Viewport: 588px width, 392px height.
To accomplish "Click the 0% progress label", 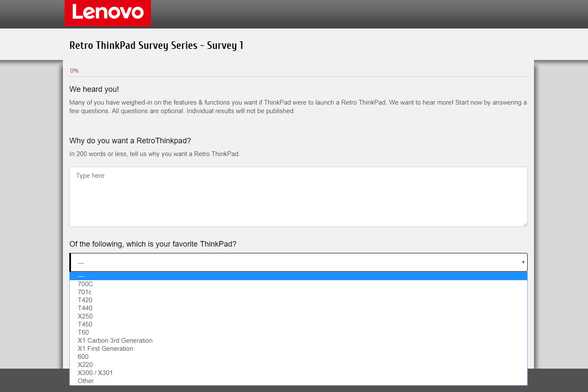I will (74, 71).
